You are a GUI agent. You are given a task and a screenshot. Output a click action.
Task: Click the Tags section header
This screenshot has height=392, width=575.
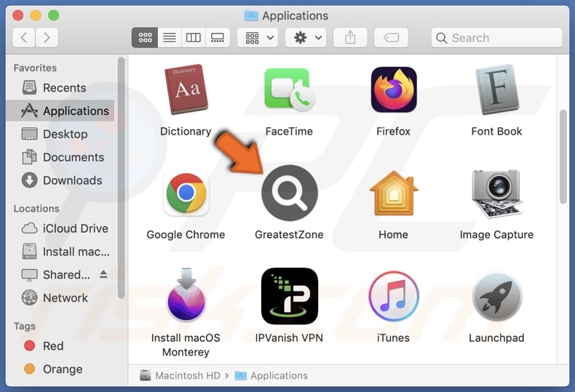[x=25, y=326]
